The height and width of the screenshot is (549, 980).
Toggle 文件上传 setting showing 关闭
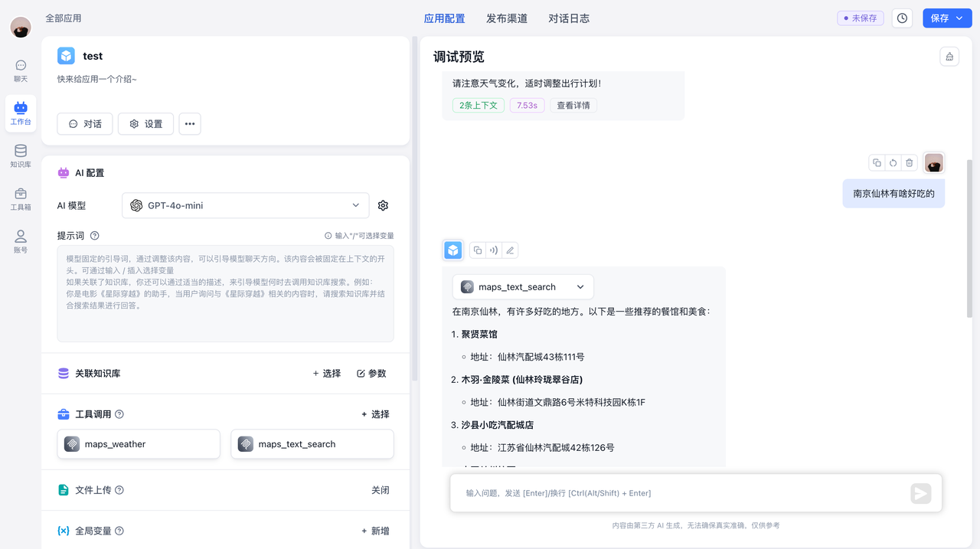tap(380, 490)
